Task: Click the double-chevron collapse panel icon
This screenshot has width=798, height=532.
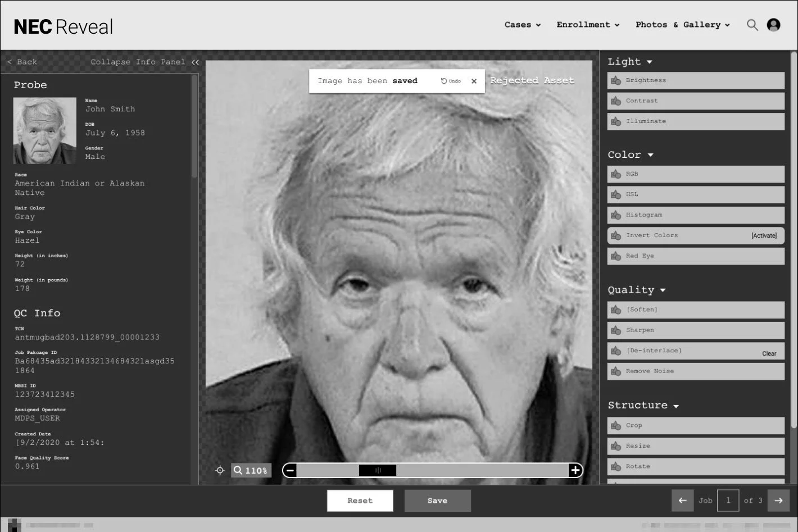Action: pyautogui.click(x=195, y=62)
